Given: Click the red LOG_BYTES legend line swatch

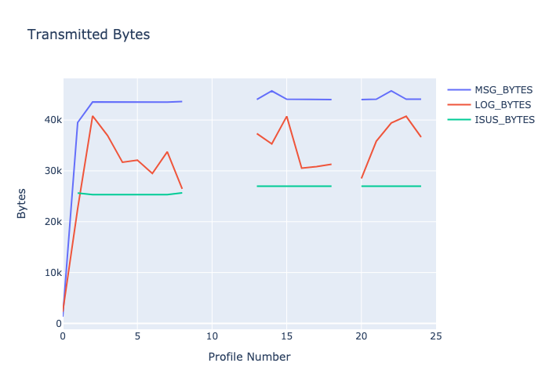Looking at the screenshot, I should tap(459, 104).
